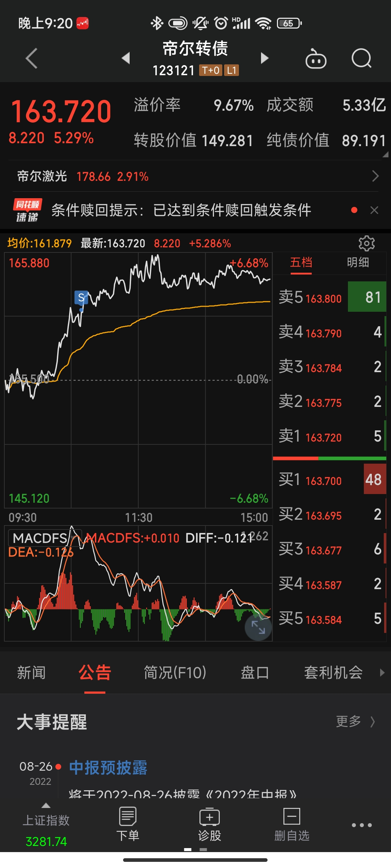Tap 卖3 163.784 order row

[330, 367]
